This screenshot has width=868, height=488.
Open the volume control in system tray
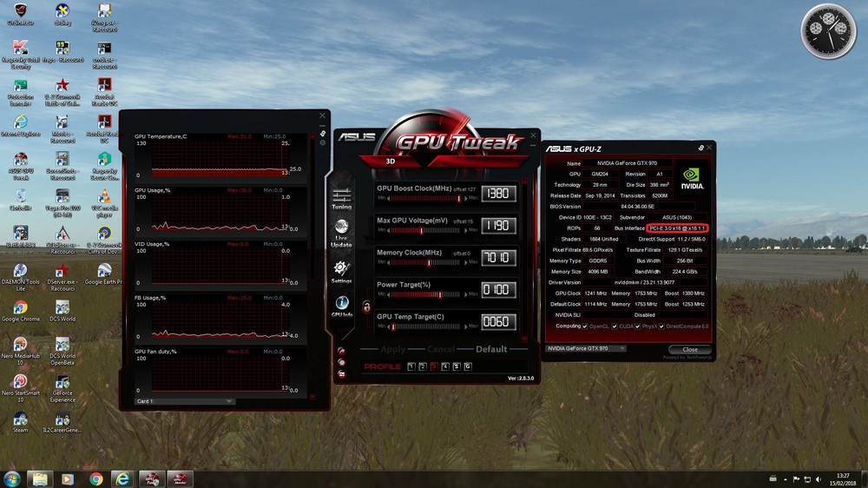819,479
